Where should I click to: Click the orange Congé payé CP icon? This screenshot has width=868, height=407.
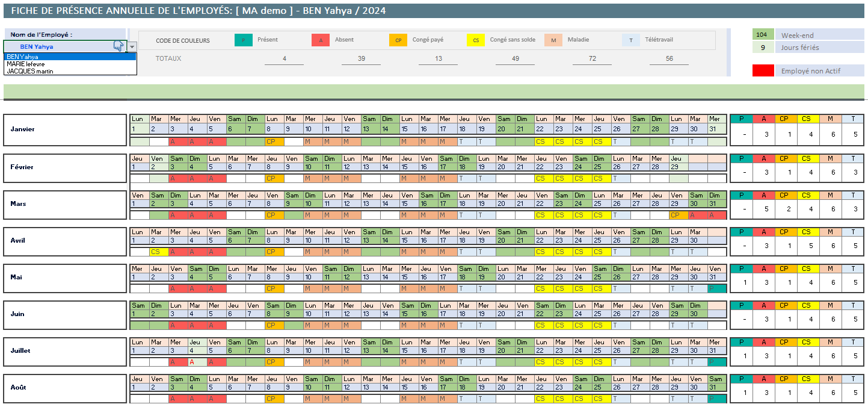(x=398, y=40)
